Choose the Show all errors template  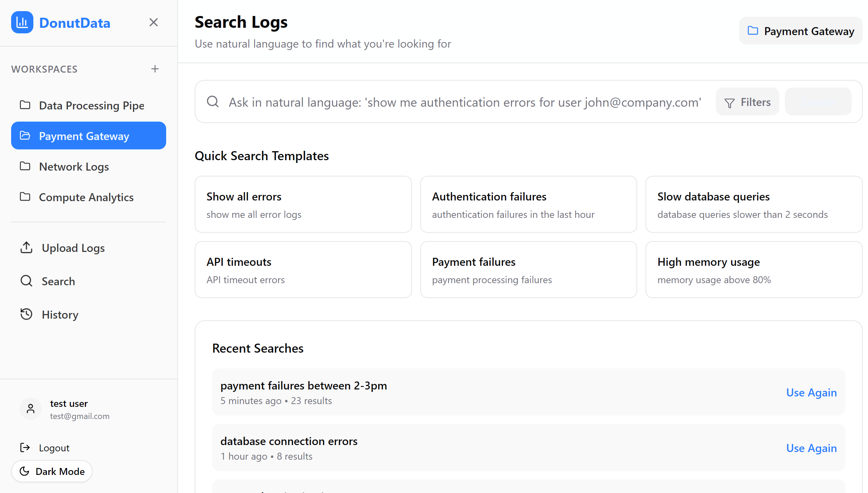click(x=303, y=204)
